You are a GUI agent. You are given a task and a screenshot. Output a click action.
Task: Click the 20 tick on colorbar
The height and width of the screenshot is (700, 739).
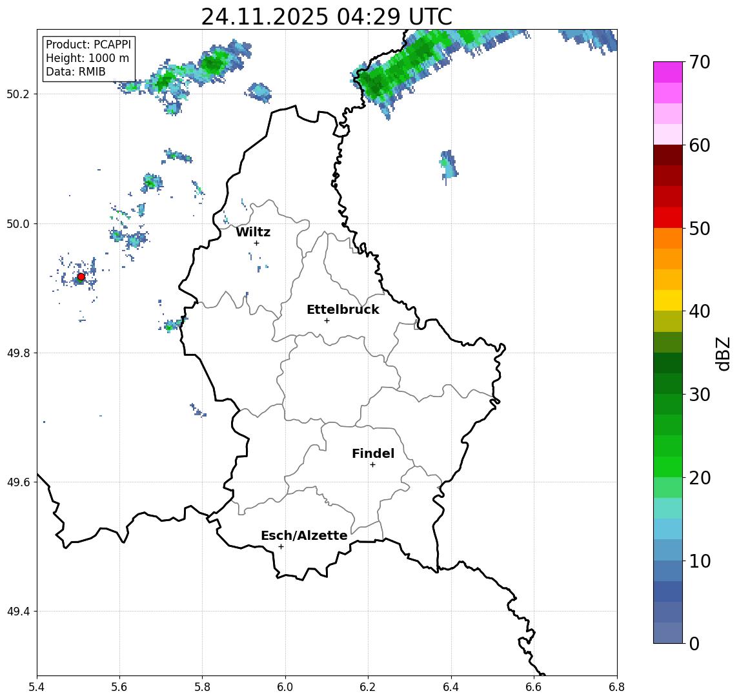[699, 477]
